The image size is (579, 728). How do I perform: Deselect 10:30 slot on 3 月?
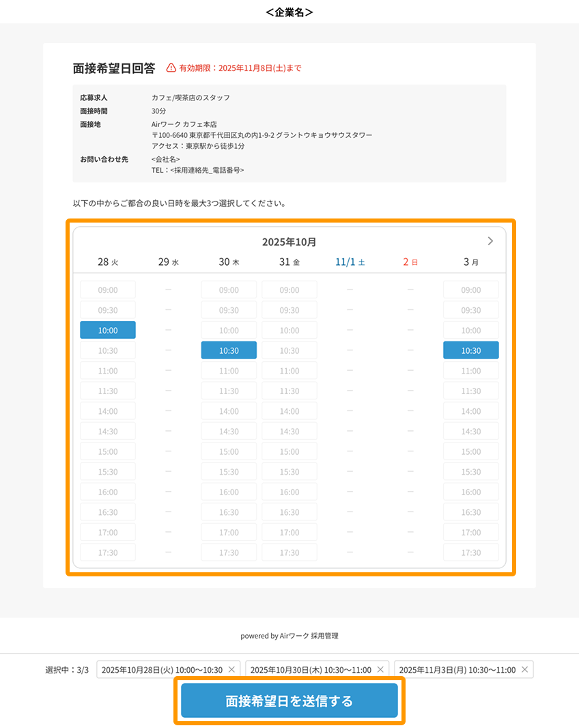[471, 350]
